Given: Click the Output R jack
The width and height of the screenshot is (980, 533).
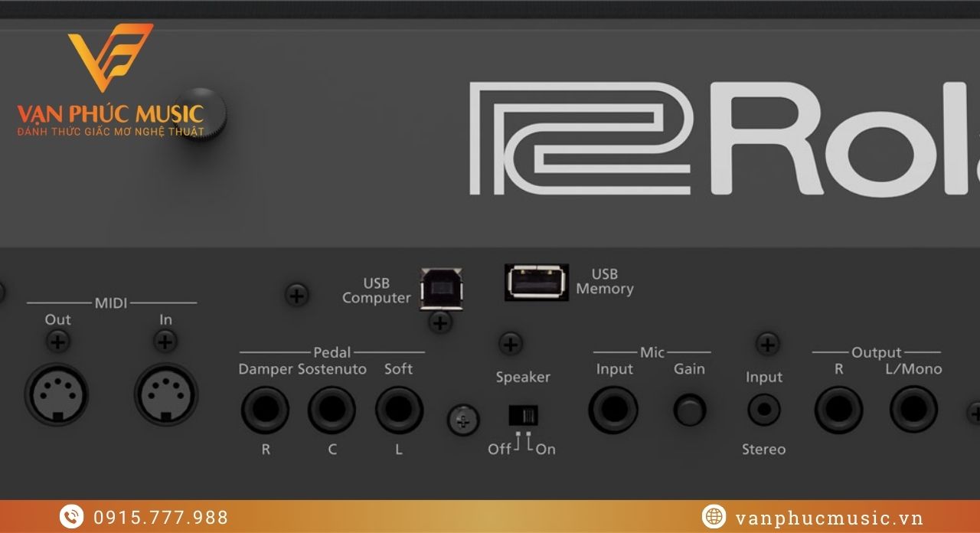Looking at the screenshot, I should [838, 410].
